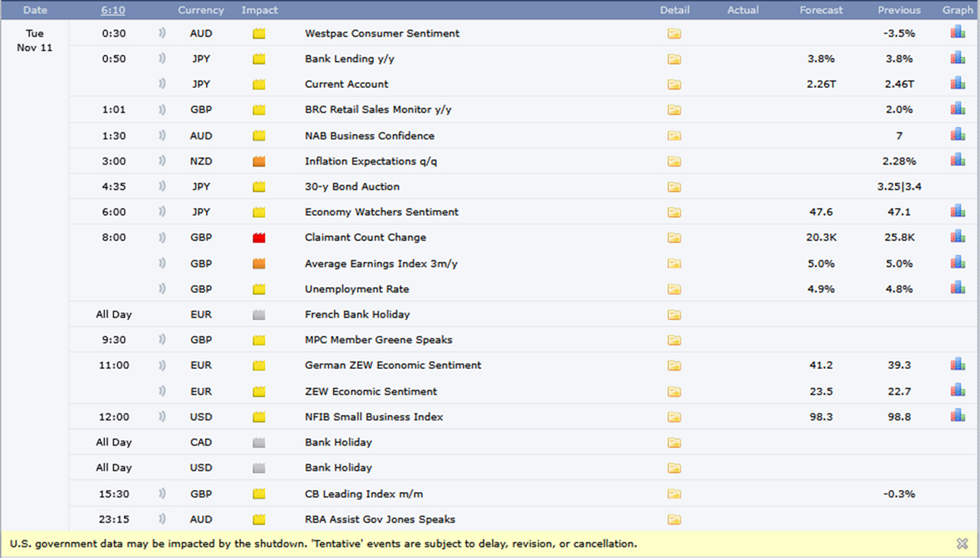980x558 pixels.
Task: Click the Impact column header
Action: coord(260,10)
